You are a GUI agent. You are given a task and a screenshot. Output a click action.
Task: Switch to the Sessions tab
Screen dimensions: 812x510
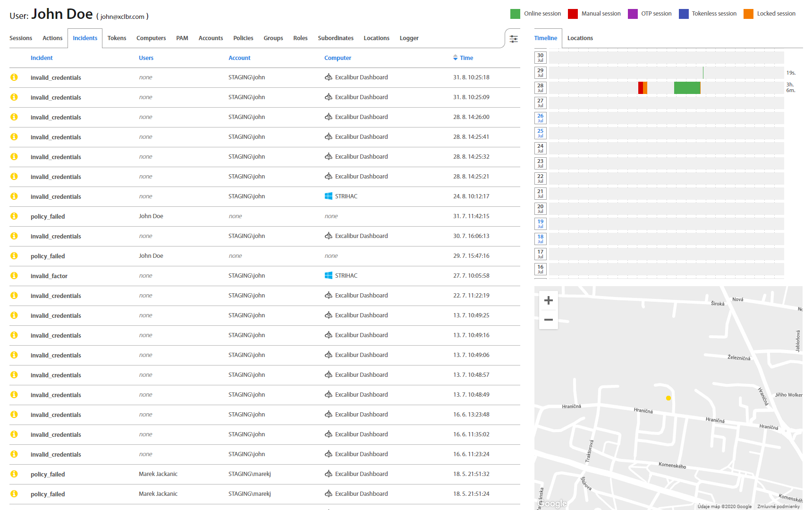21,38
